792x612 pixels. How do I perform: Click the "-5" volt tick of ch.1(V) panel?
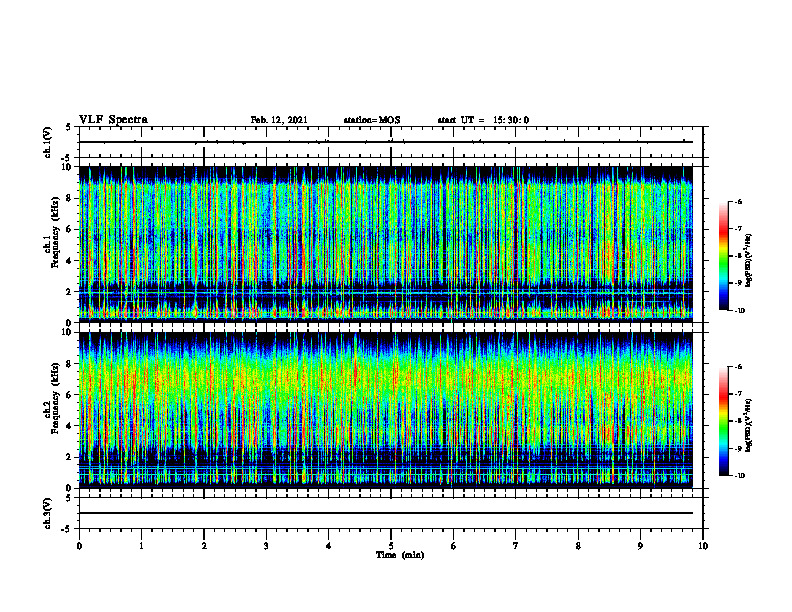[67, 158]
